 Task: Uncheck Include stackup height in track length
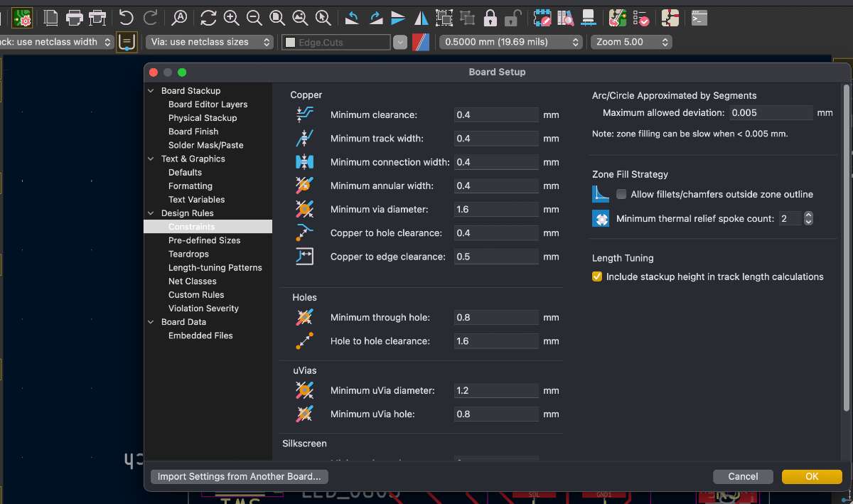(597, 277)
